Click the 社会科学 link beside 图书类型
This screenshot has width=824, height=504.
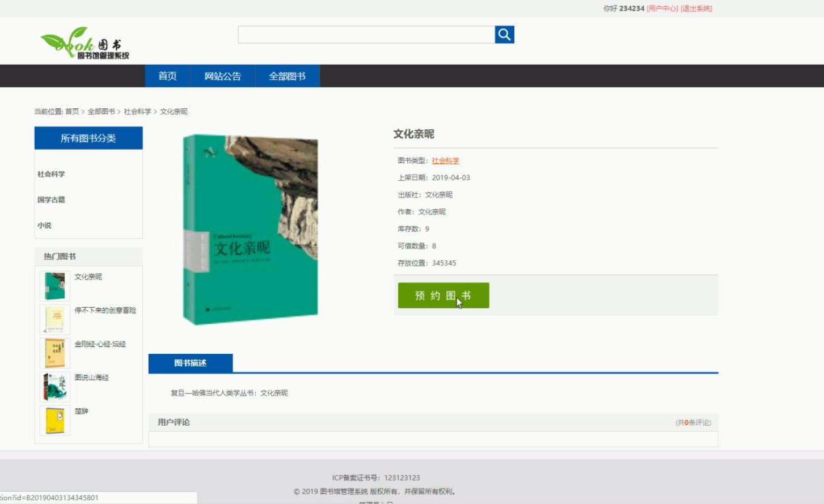point(446,160)
